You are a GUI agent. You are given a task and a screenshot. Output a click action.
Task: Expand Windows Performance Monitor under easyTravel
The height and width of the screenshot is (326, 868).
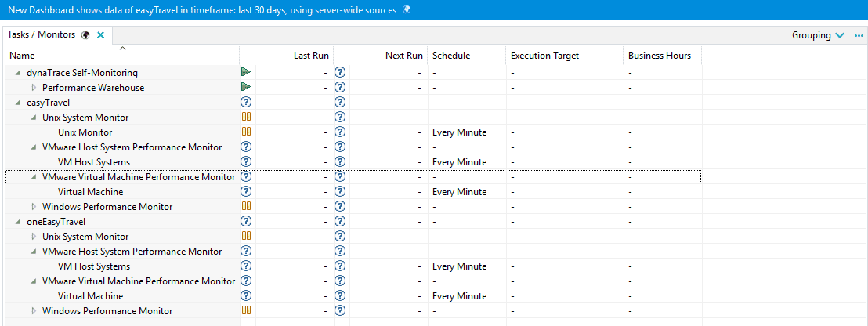pyautogui.click(x=34, y=206)
